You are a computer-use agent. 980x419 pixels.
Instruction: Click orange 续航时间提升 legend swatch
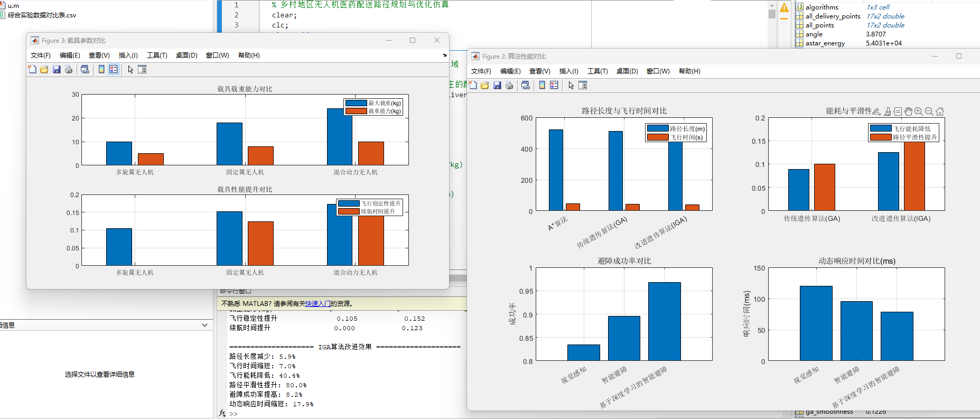pyautogui.click(x=349, y=211)
